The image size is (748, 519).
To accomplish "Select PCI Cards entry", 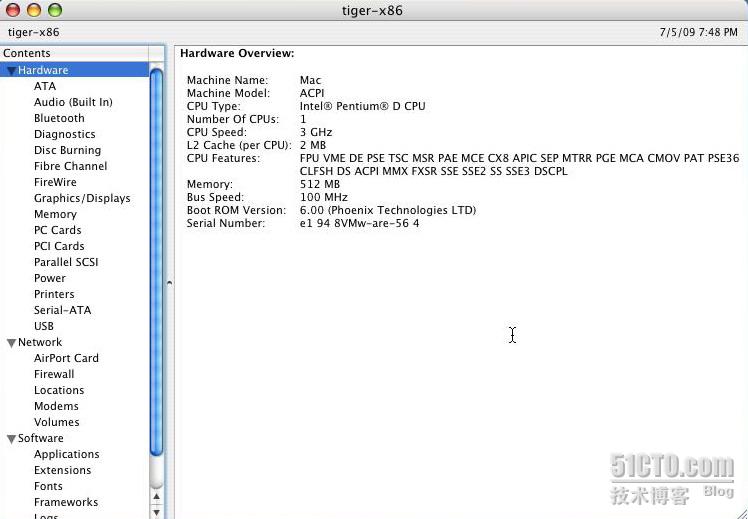I will click(59, 246).
